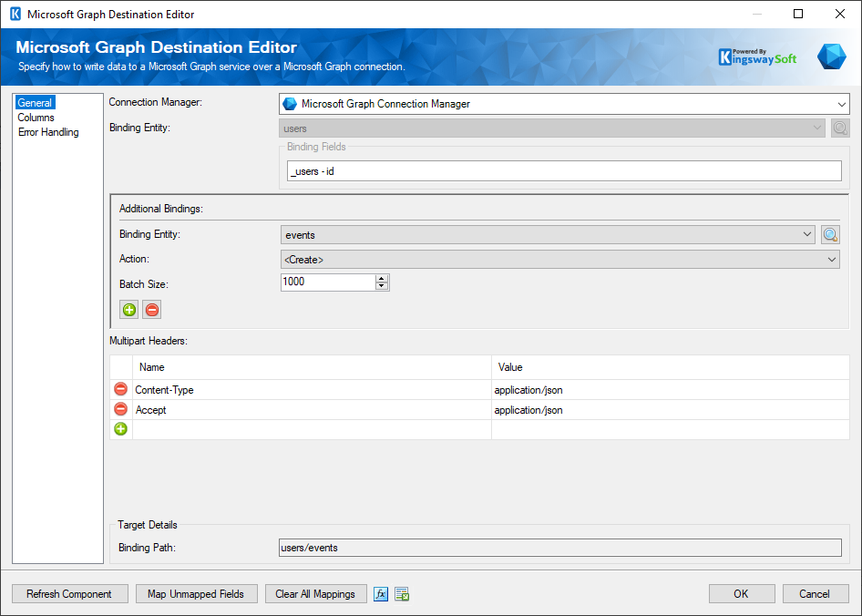Image resolution: width=862 pixels, height=616 pixels.
Task: Click the green add binding button
Action: point(129,310)
